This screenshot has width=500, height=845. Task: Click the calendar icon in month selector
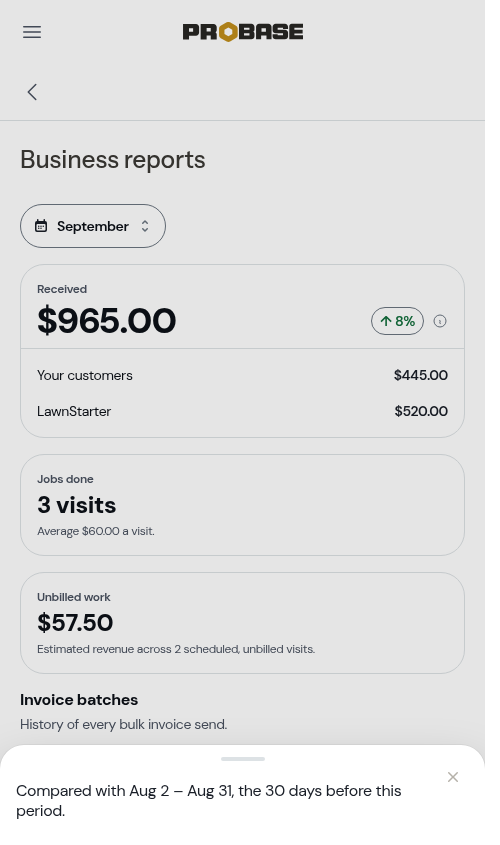tap(41, 226)
